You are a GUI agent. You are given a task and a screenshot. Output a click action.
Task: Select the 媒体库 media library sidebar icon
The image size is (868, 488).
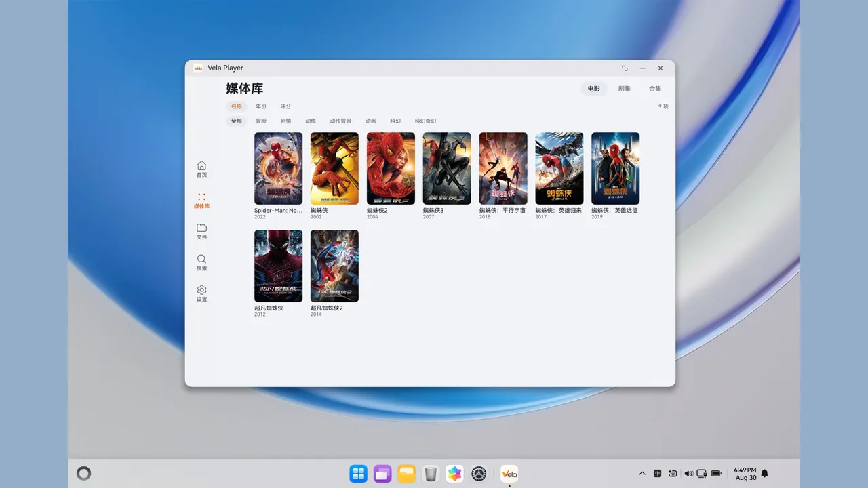click(201, 200)
